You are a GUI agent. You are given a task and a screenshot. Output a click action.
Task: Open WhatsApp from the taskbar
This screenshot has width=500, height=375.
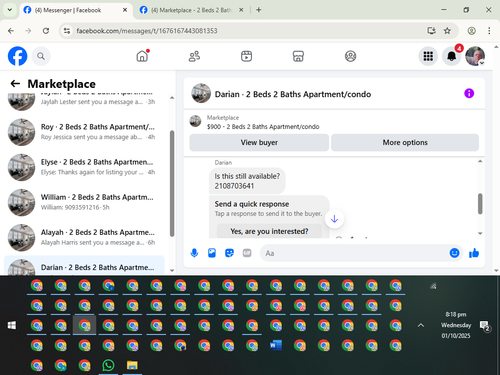coord(108,365)
